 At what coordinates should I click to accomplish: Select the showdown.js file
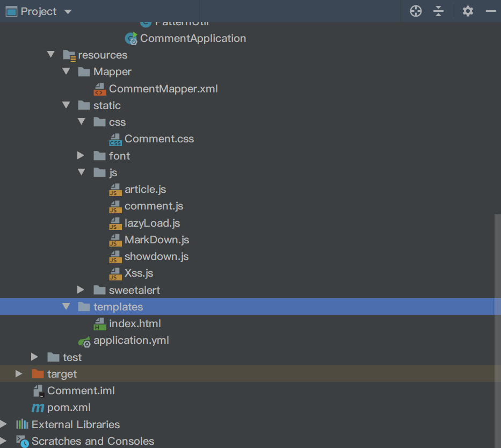tap(156, 257)
